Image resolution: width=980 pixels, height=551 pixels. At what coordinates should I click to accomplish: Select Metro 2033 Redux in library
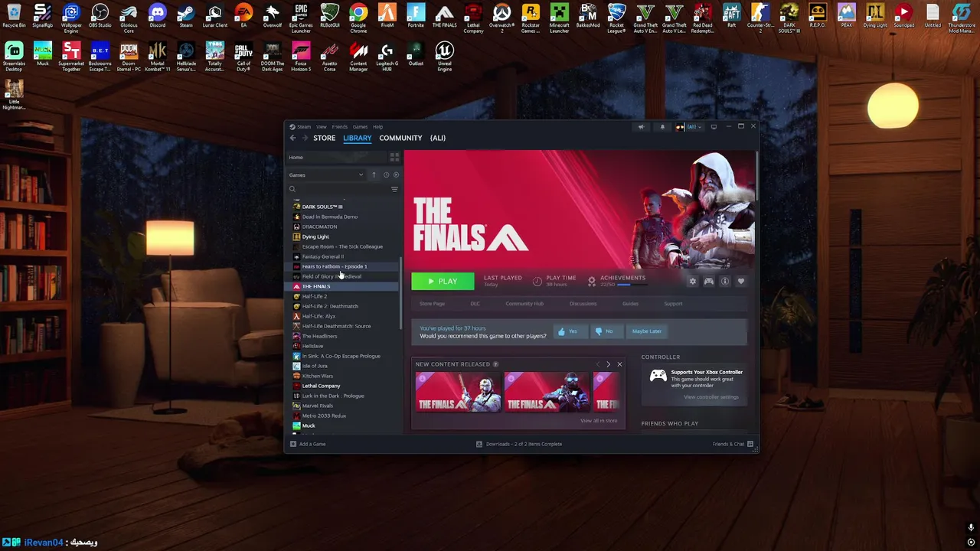tap(324, 416)
